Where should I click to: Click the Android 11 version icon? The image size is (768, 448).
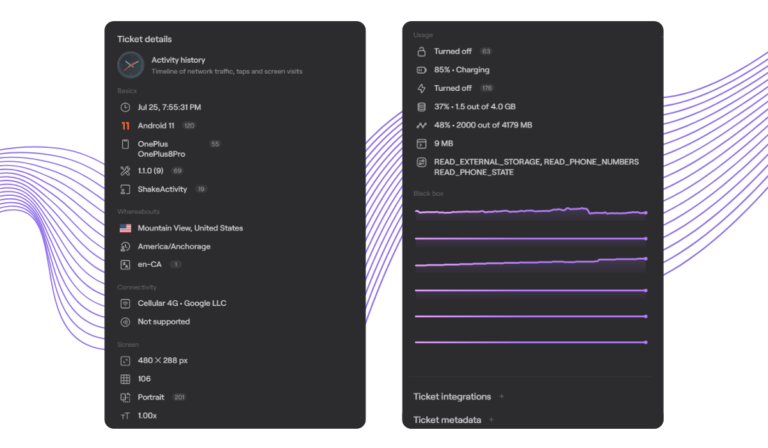pyautogui.click(x=125, y=126)
